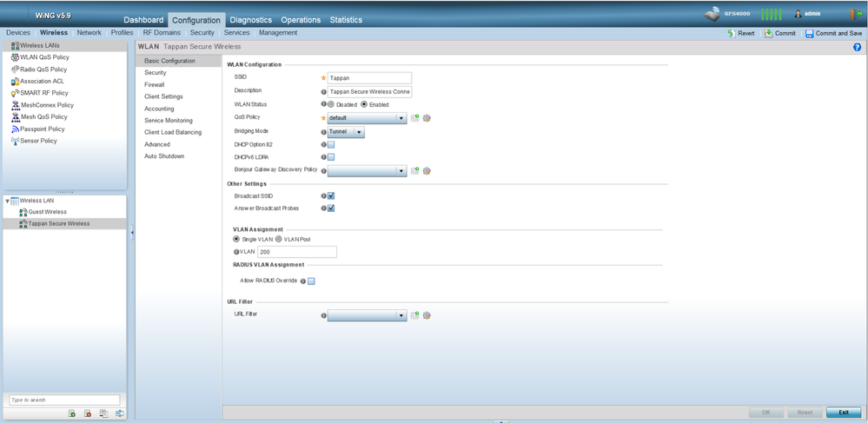
Task: Click the delete WLAN icon below search
Action: pyautogui.click(x=88, y=413)
